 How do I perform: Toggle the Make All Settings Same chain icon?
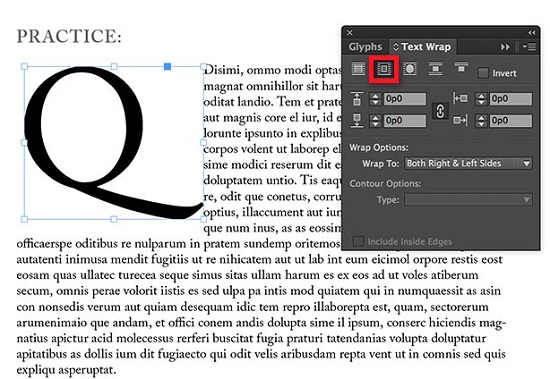[x=440, y=111]
